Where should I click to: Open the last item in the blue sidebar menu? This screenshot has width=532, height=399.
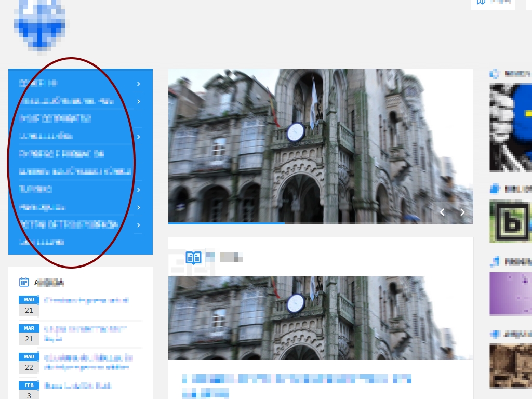[42, 243]
